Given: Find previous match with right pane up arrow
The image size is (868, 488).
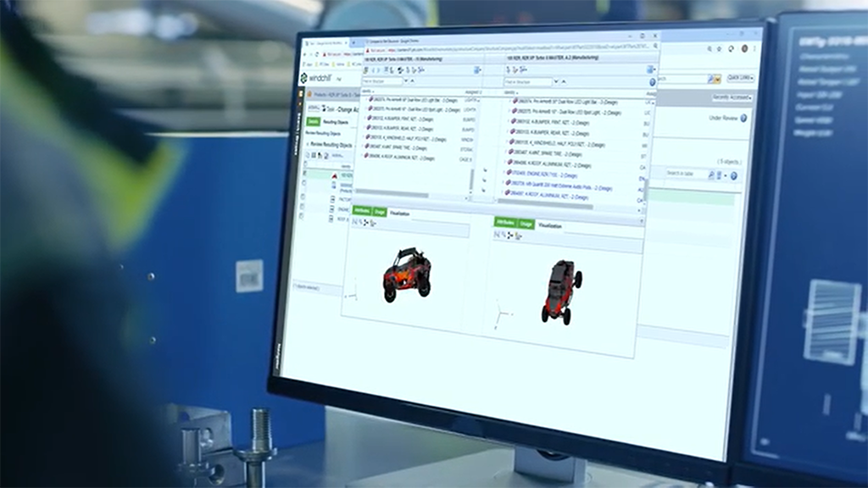Looking at the screenshot, I should (564, 81).
